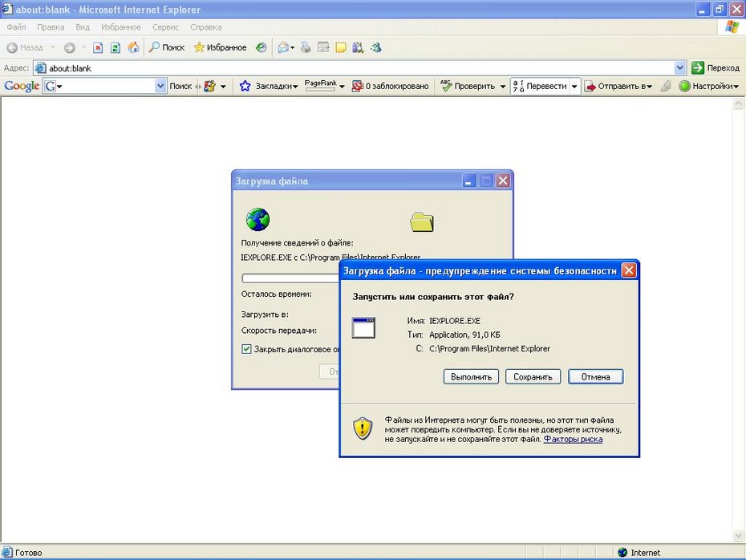Click the Сохранить (Save) button
Viewport: 746px width, 560px height.
533,377
